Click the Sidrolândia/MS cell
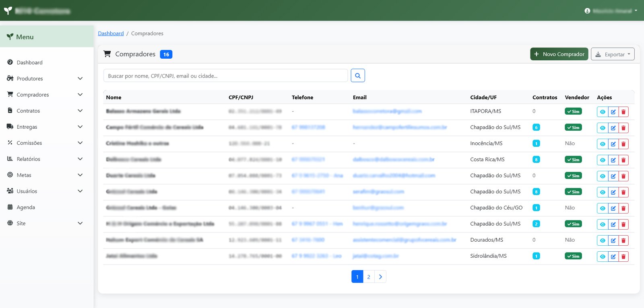The width and height of the screenshot is (644, 308). [x=488, y=256]
